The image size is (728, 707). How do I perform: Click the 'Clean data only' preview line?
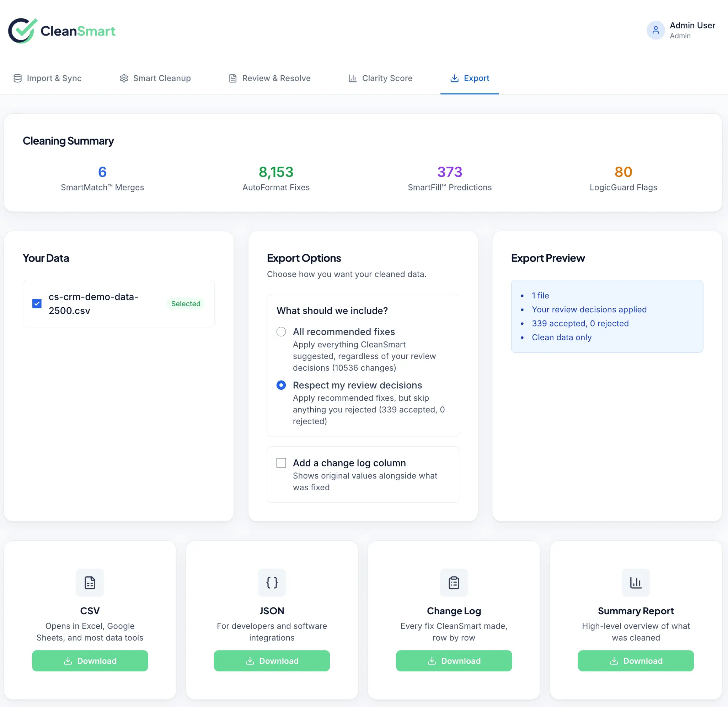562,338
